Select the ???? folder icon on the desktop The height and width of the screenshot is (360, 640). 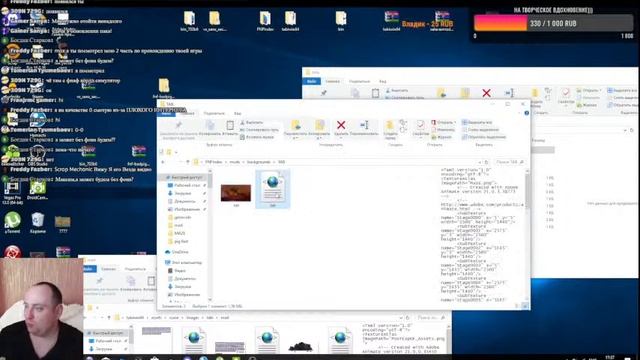tap(62, 224)
